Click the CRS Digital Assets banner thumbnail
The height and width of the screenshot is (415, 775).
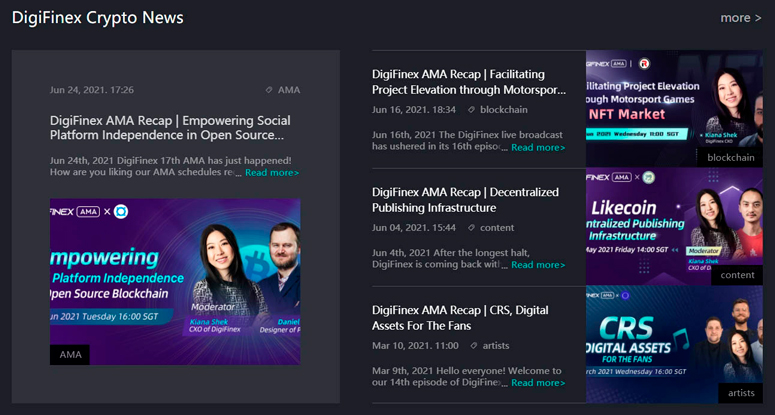674,344
